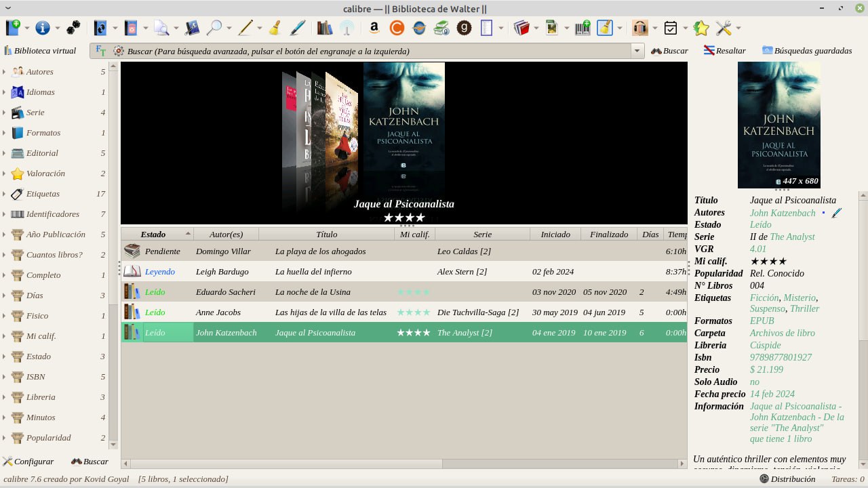
Task: Click into the main search input field
Action: coord(378,51)
